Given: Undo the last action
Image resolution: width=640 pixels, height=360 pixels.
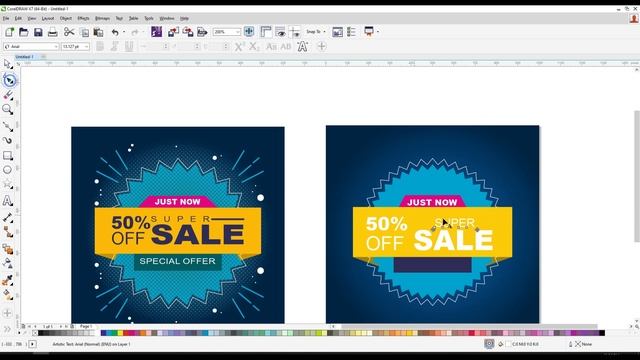Looking at the screenshot, I should coord(115,32).
